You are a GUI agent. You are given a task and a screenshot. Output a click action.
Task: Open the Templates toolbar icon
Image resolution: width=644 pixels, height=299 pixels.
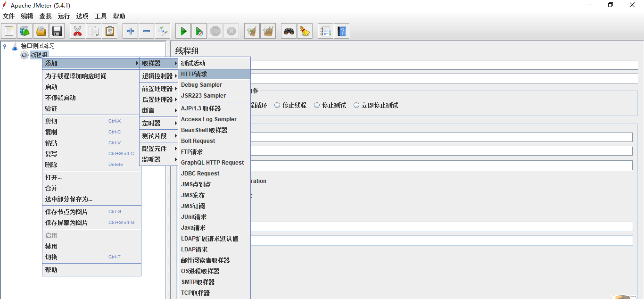click(25, 31)
